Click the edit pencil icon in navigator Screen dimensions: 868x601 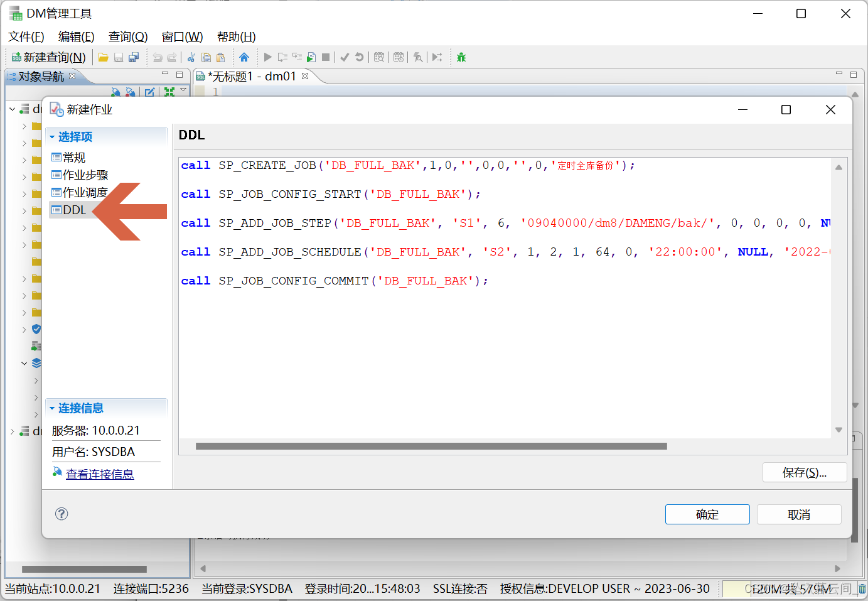tap(150, 92)
